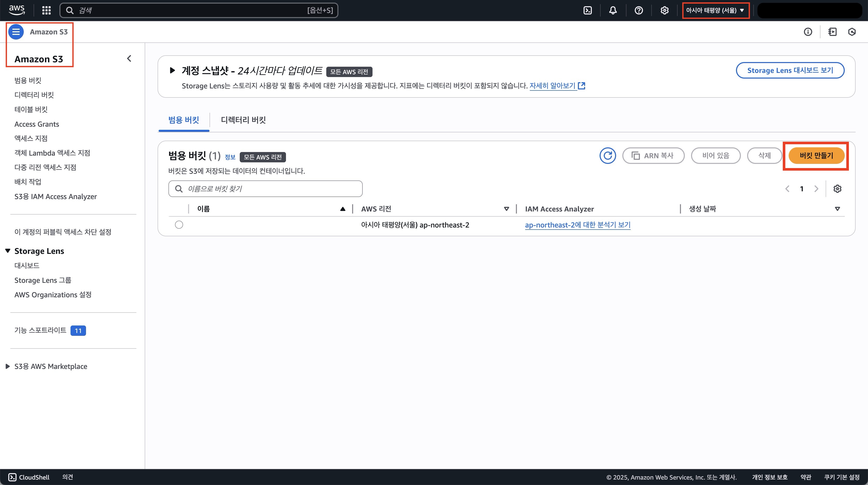The height and width of the screenshot is (485, 868).
Task: Open external link icon next to 자세히 알아보기
Action: (582, 86)
